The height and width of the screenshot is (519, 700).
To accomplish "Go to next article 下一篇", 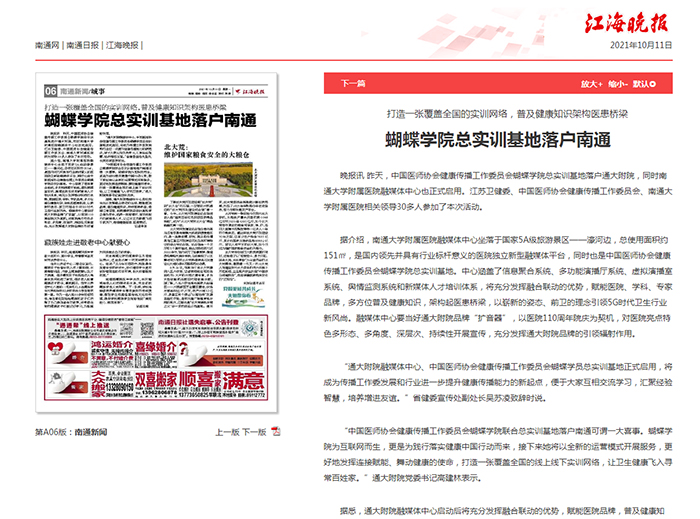I will tap(353, 84).
